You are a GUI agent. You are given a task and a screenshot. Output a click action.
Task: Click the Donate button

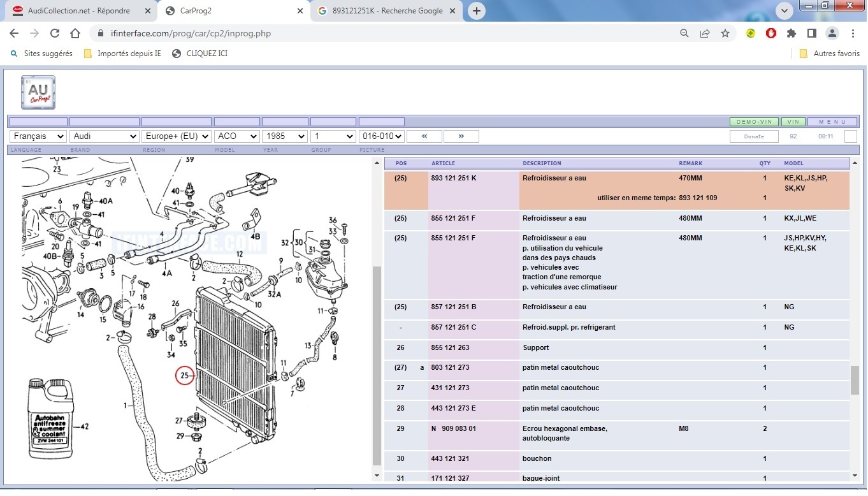coord(754,136)
